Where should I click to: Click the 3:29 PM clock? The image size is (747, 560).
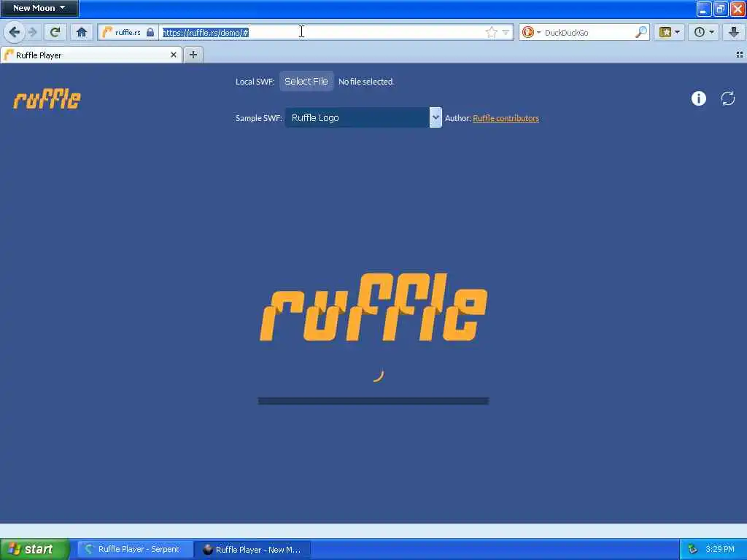[x=720, y=549]
